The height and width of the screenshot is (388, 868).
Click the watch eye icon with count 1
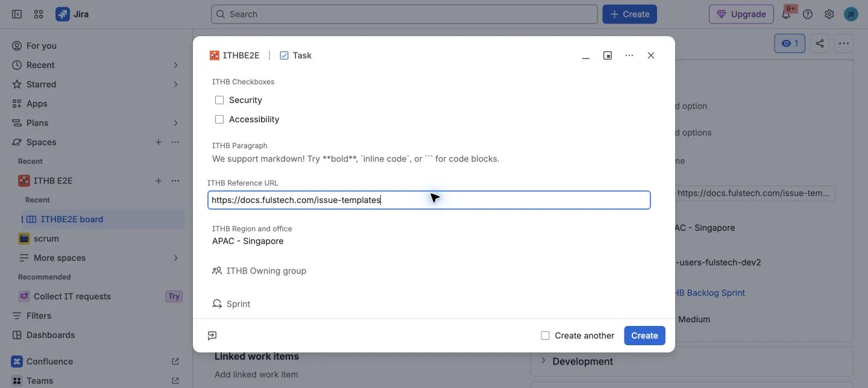[790, 43]
